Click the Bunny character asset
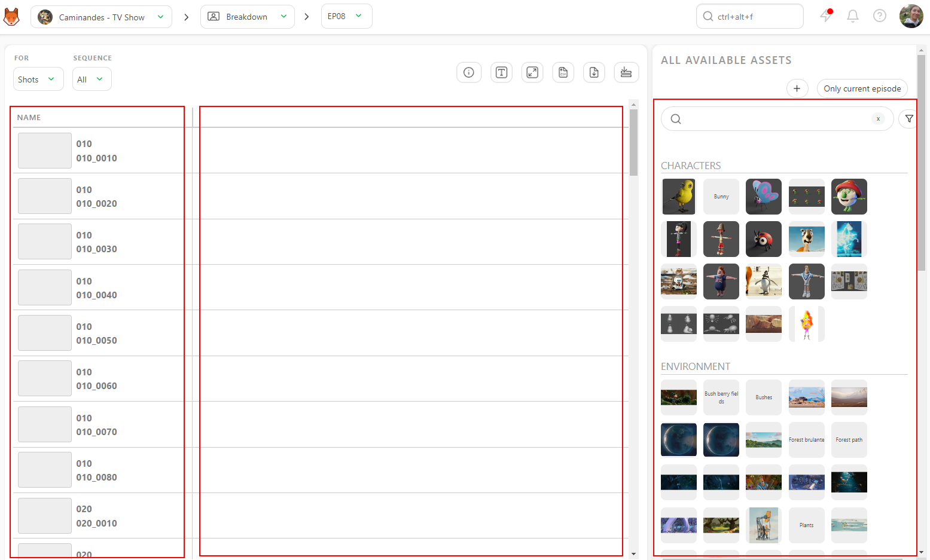Image resolution: width=930 pixels, height=560 pixels. pos(721,197)
